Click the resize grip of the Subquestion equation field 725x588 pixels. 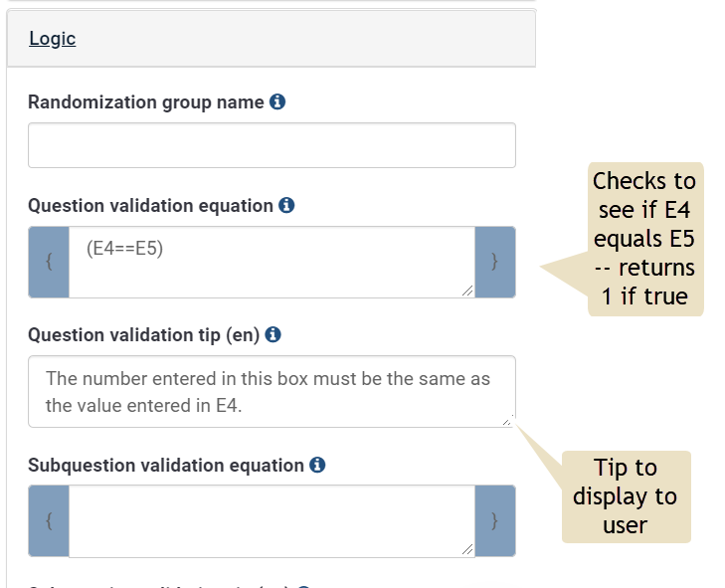(468, 550)
